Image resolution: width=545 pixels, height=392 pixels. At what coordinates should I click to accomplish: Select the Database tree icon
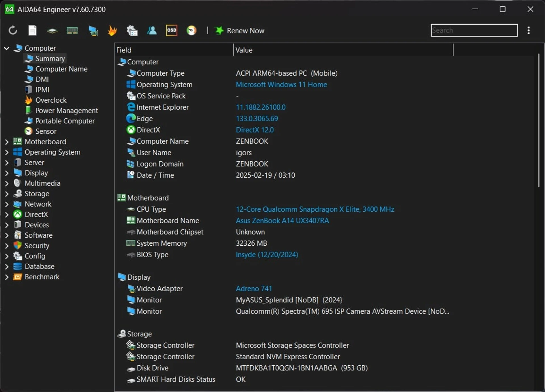click(x=18, y=266)
